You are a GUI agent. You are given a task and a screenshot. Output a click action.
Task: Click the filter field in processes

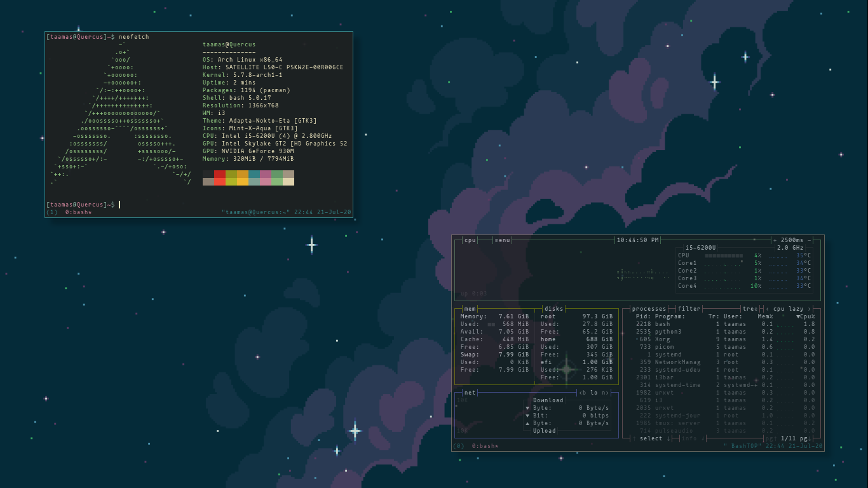pyautogui.click(x=689, y=309)
